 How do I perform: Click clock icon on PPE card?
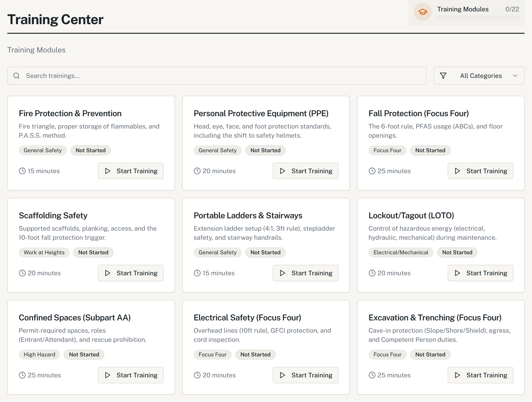click(x=197, y=171)
